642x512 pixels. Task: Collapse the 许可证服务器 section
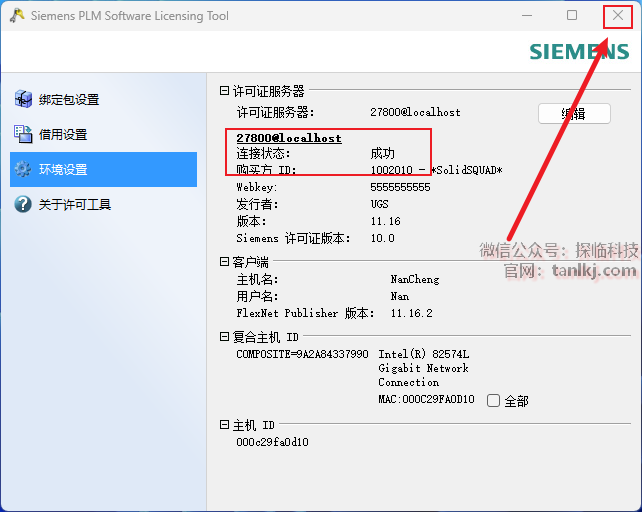(x=224, y=91)
